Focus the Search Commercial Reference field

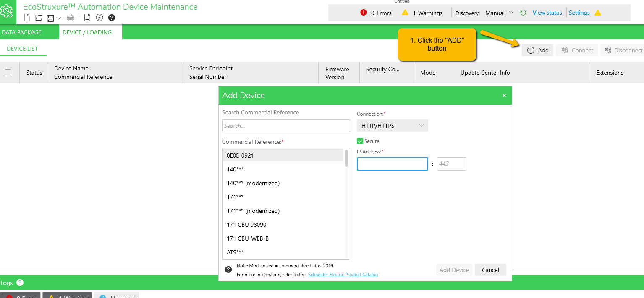(x=286, y=126)
